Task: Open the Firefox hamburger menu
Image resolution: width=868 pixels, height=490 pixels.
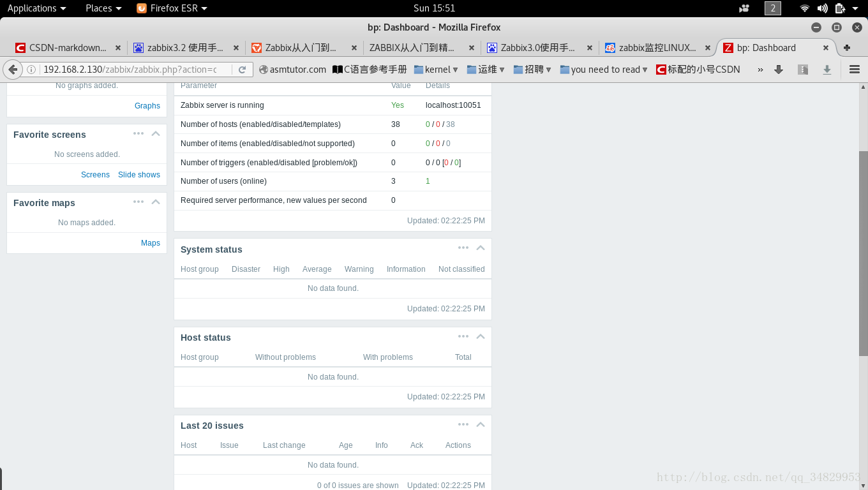Action: (855, 70)
